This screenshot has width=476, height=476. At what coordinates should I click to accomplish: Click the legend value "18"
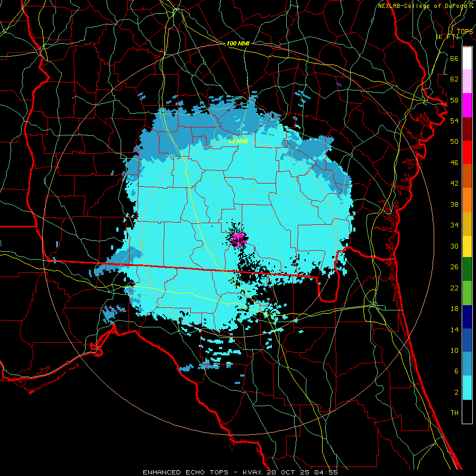coord(454,309)
